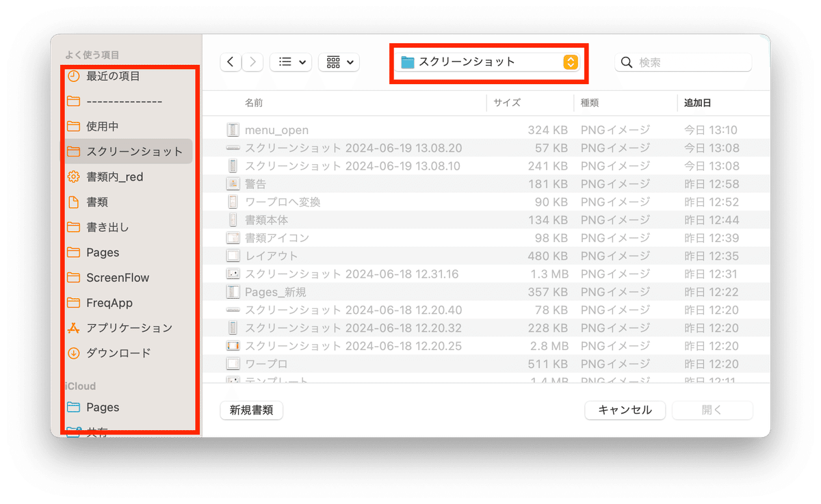Open the grouping options grid dropdown
This screenshot has height=504, width=821.
pyautogui.click(x=339, y=62)
